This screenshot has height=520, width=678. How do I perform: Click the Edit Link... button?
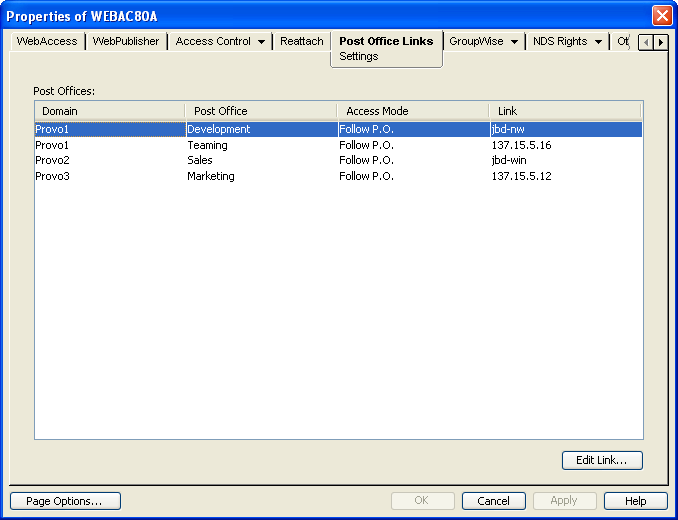602,460
